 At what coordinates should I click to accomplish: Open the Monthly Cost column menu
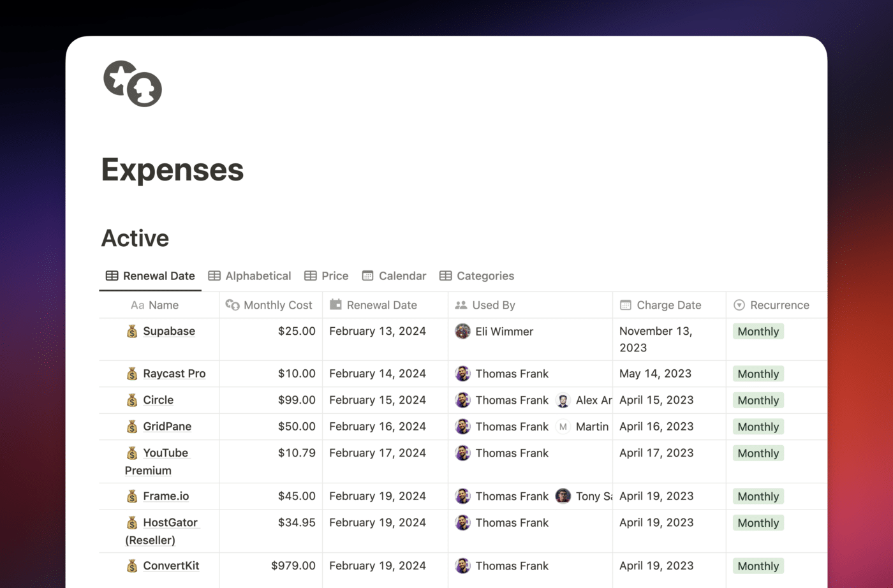232,305
